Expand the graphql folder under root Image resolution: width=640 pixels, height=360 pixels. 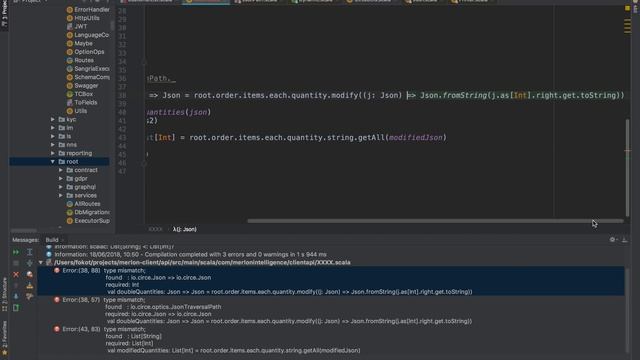[61, 187]
